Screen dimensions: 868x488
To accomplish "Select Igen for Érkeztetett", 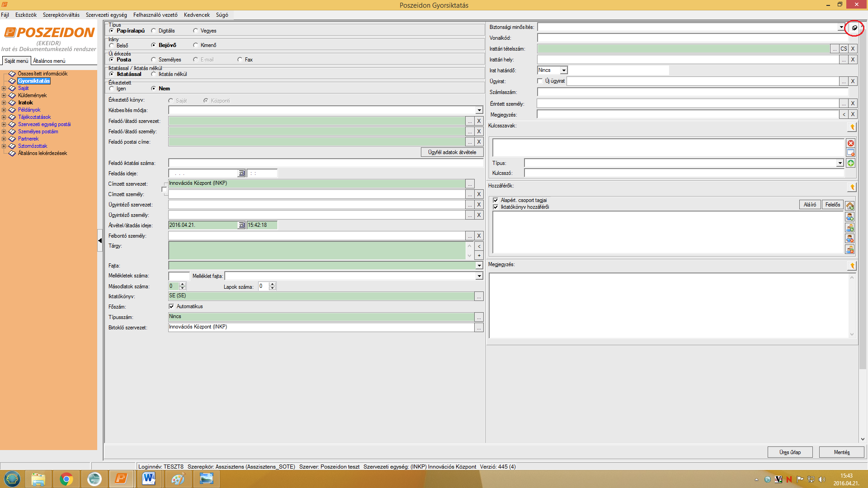I will point(112,89).
